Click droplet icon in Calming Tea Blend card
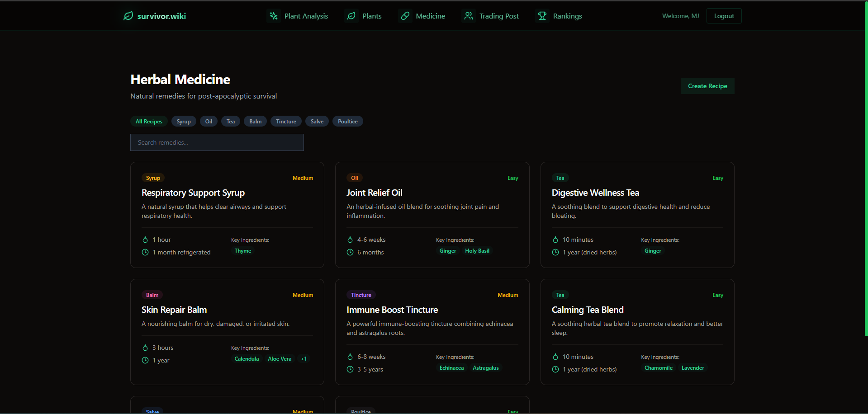Screen dimensions: 868x414 pyautogui.click(x=555, y=357)
